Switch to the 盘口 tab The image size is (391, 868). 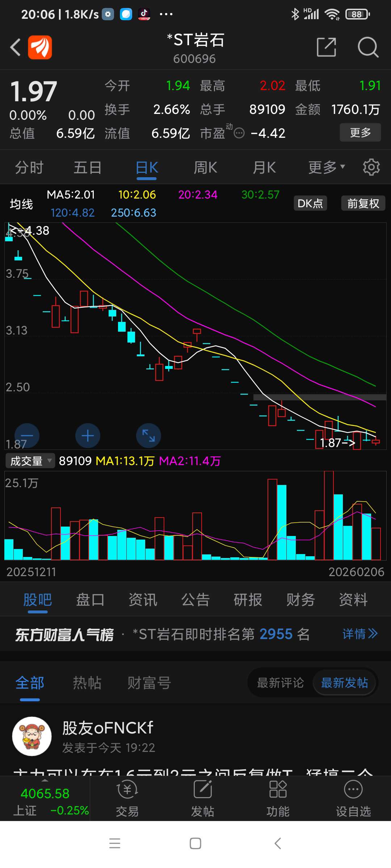click(90, 600)
